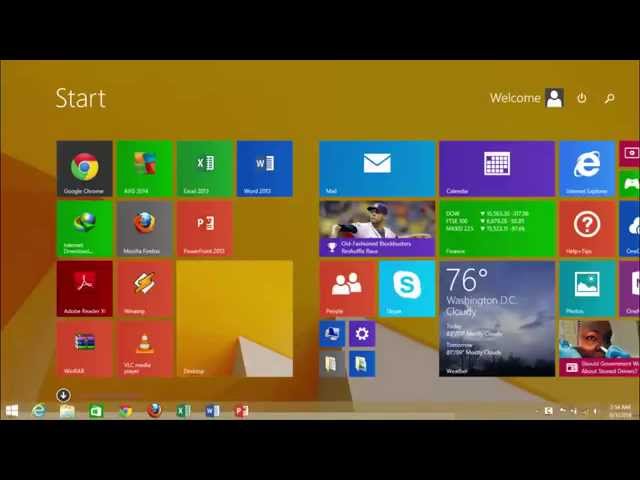
Task: Open Internet Explorer from the taskbar
Action: point(39,411)
